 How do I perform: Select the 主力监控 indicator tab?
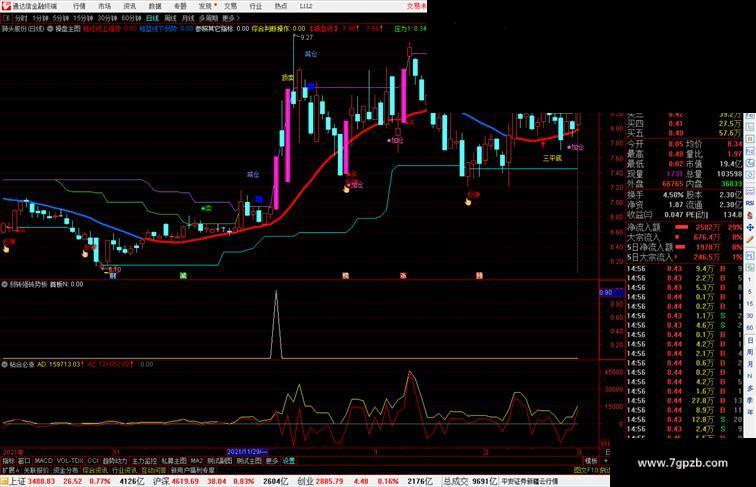(x=144, y=461)
